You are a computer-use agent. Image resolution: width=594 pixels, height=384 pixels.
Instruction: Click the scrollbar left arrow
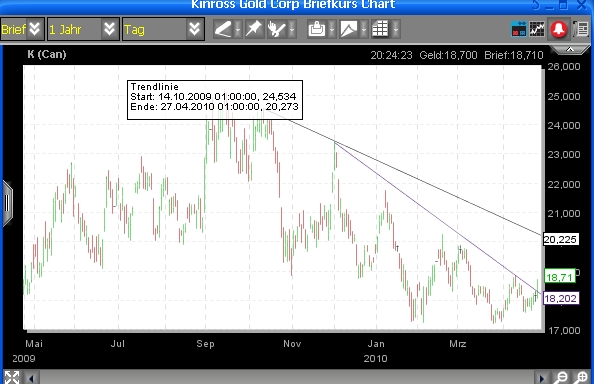32,378
